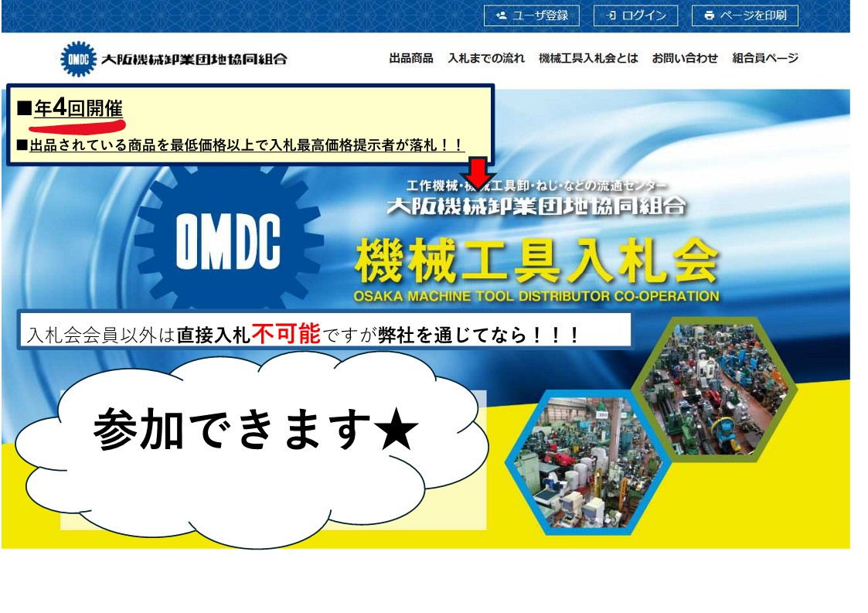Open the 出品商品 menu item
Viewport: 868px width, 613px height.
point(410,58)
